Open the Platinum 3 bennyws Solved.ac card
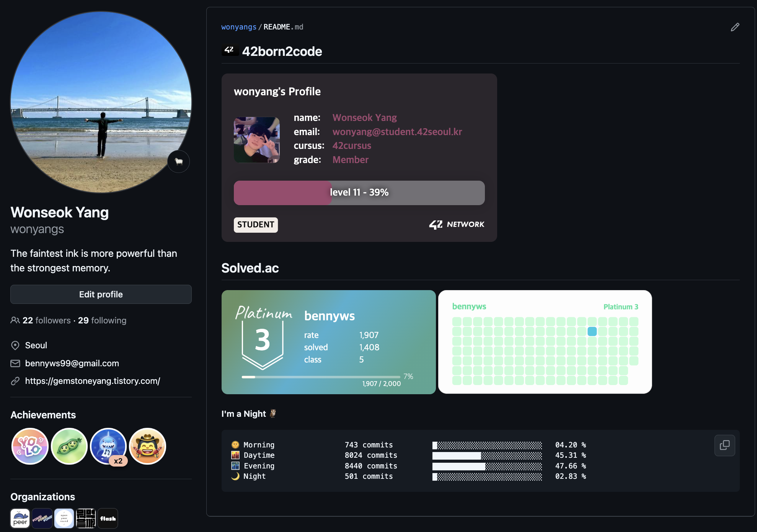This screenshot has height=532, width=757. click(x=328, y=342)
